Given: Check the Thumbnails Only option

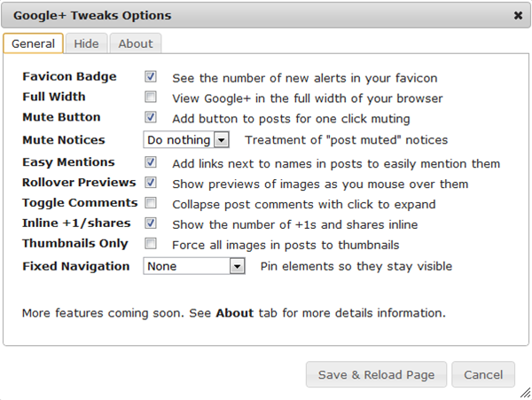Looking at the screenshot, I should tap(151, 244).
